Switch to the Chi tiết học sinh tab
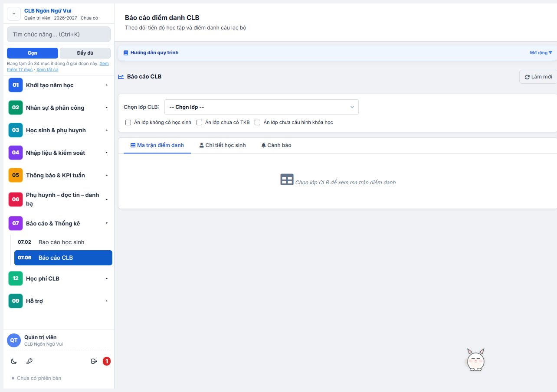The width and height of the screenshot is (557, 392). (x=223, y=145)
